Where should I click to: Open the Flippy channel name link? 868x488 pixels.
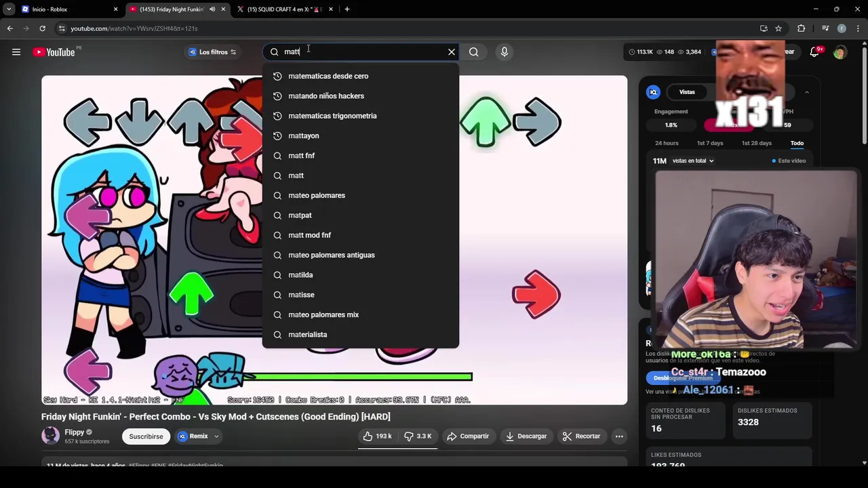(75, 432)
